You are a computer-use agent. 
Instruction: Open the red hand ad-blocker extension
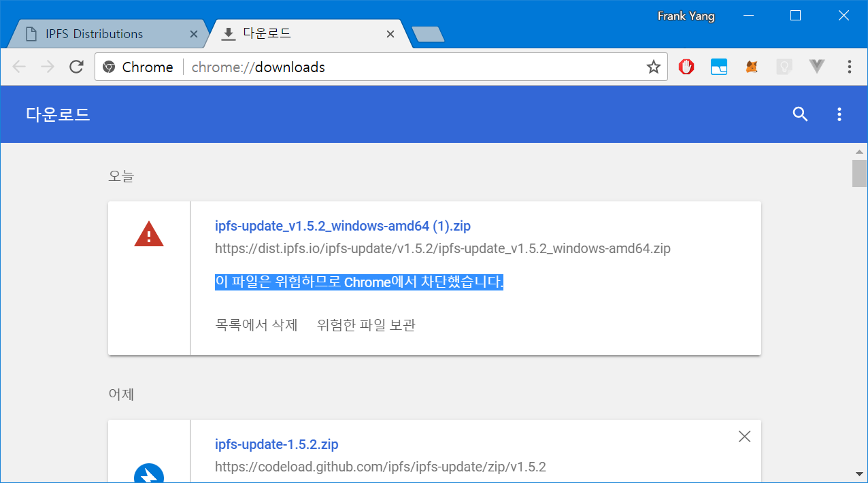686,67
